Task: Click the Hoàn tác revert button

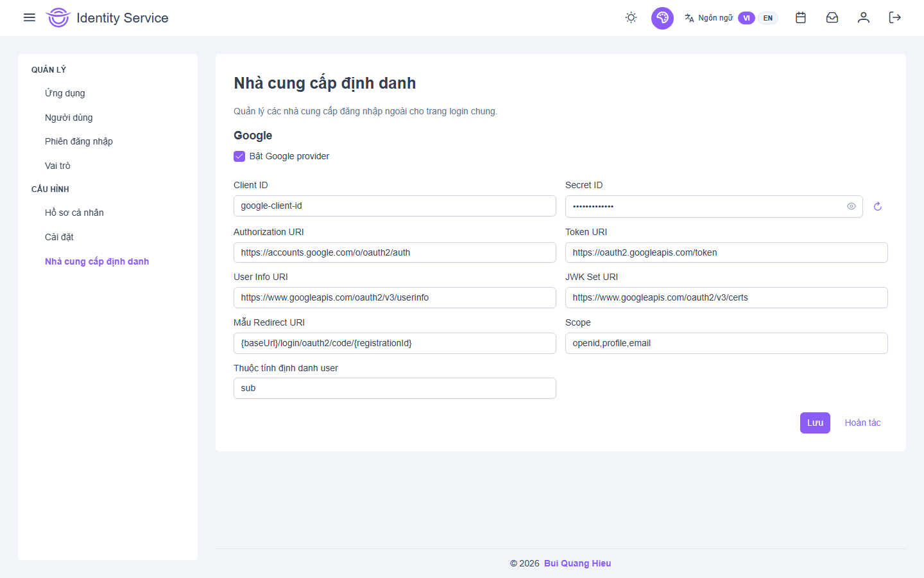Action: coord(862,423)
